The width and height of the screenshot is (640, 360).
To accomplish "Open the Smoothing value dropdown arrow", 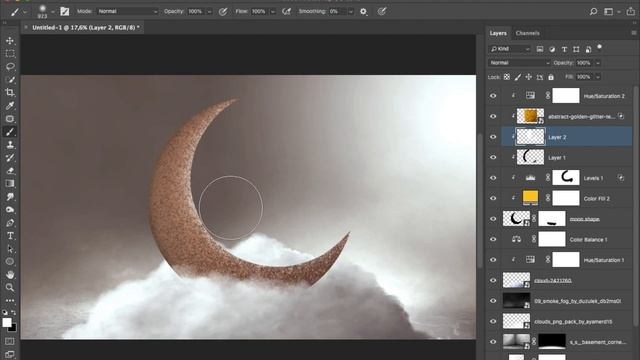I will pos(350,12).
